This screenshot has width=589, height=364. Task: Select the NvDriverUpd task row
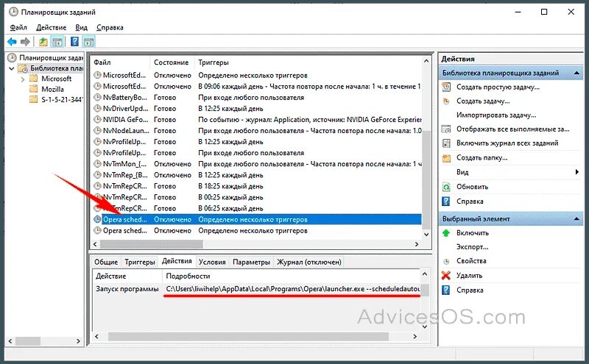257,109
